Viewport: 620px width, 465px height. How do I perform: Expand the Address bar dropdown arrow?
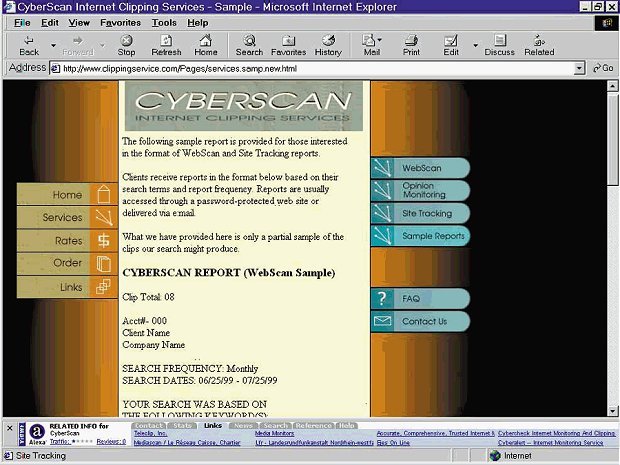tap(580, 68)
